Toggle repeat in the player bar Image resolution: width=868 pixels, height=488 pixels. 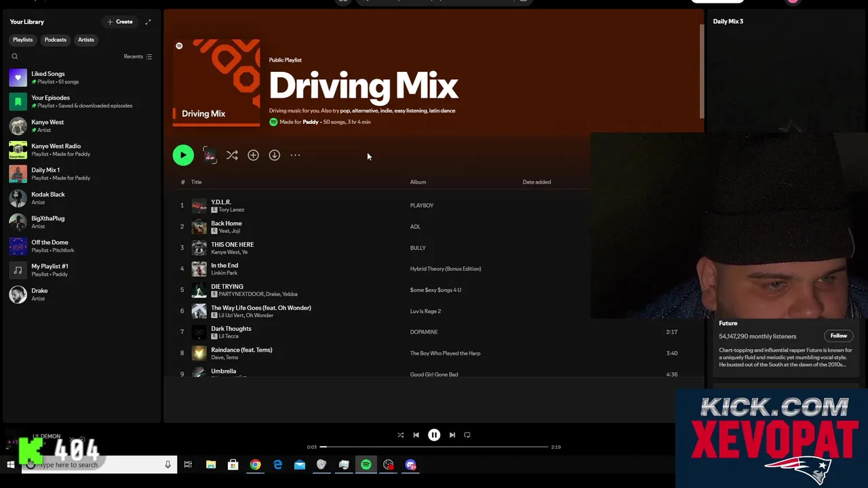[x=467, y=435]
